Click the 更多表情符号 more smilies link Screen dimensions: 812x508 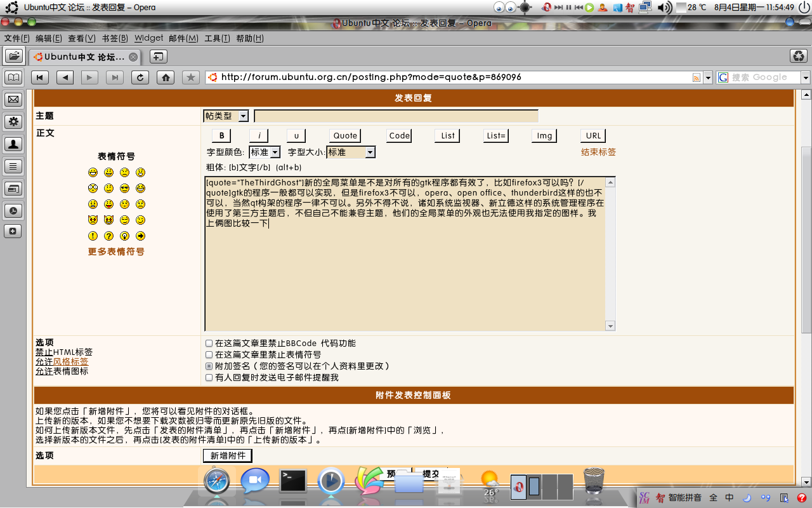coord(116,252)
